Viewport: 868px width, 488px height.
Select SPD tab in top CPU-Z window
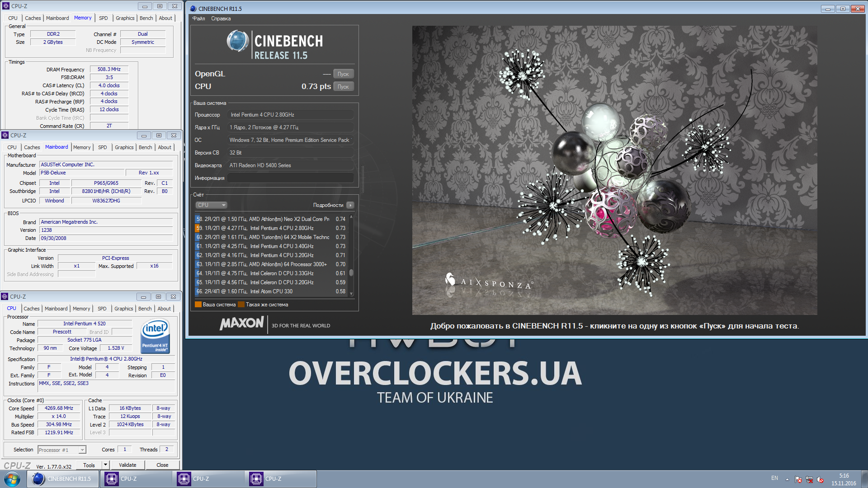104,18
